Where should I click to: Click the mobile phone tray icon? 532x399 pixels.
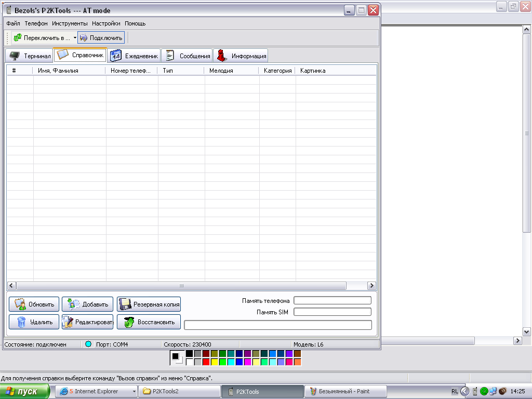475,392
